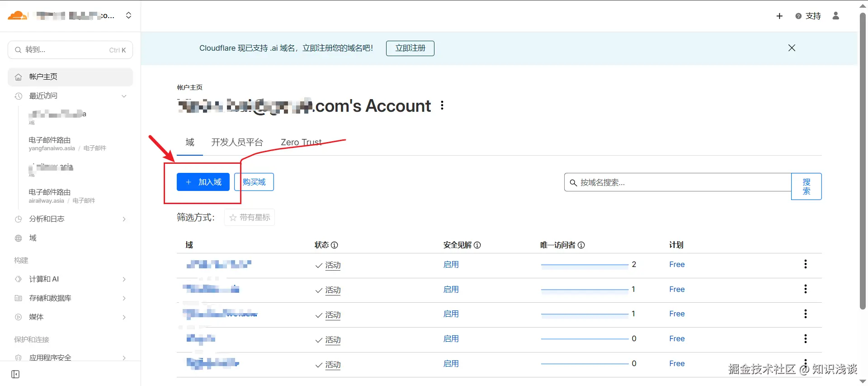Image resolution: width=868 pixels, height=386 pixels.
Task: Open three-dot menu for third domain row
Action: 806,314
